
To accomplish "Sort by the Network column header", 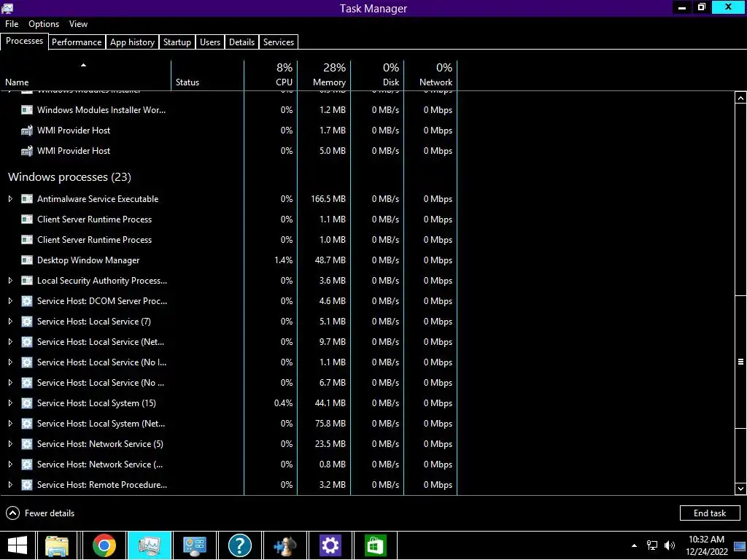I will click(430, 75).
